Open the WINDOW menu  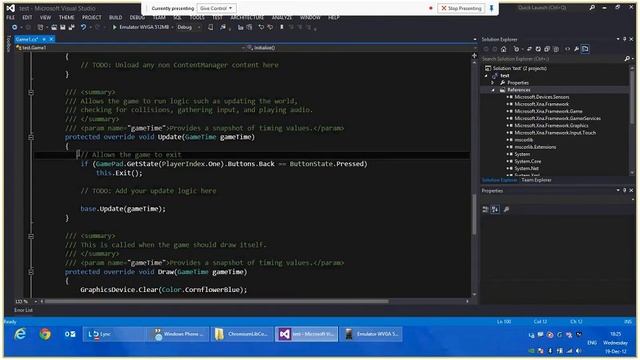[310, 18]
